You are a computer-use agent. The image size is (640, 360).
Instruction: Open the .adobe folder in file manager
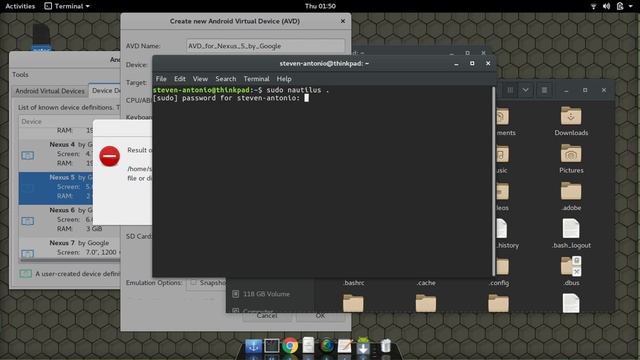pyautogui.click(x=571, y=196)
